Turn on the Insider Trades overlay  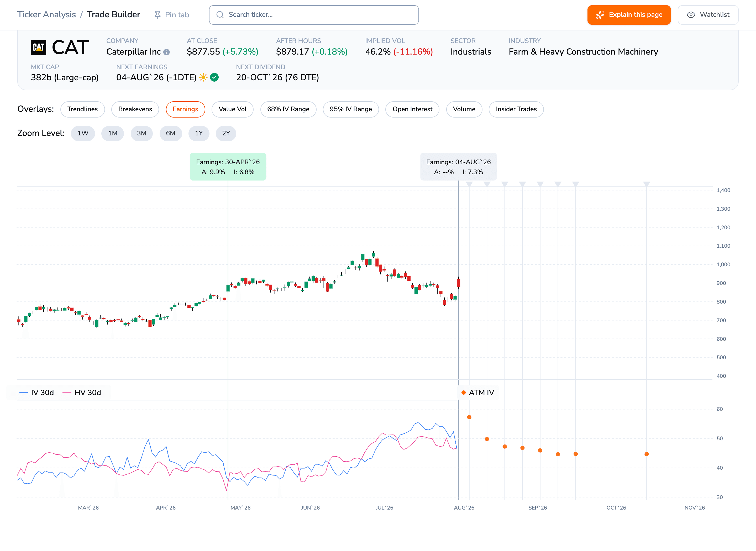516,109
